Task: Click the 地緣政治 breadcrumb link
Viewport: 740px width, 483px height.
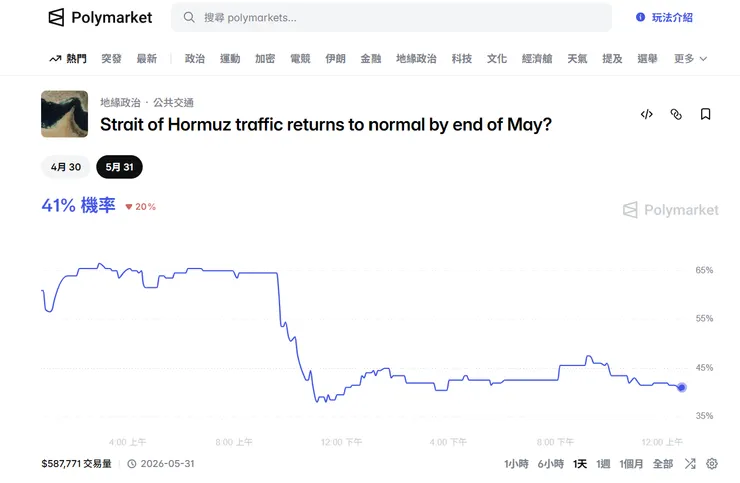Action: click(120, 102)
